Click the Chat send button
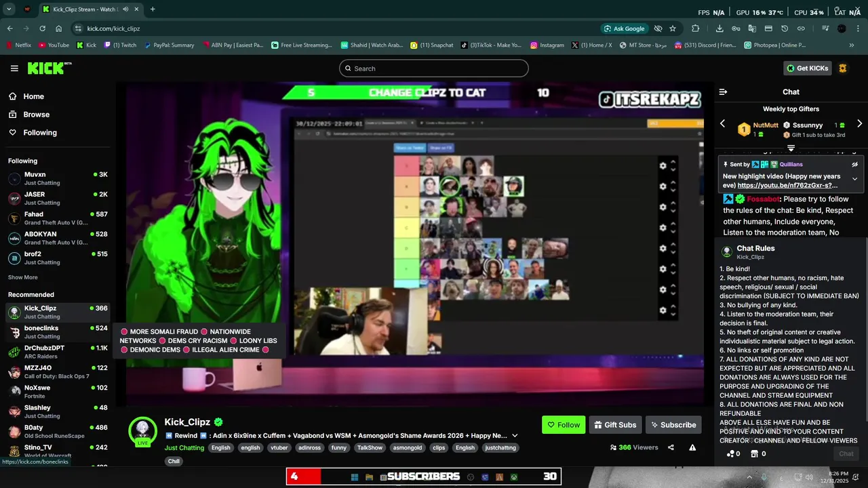Screen dimensions: 868x488 846,454
